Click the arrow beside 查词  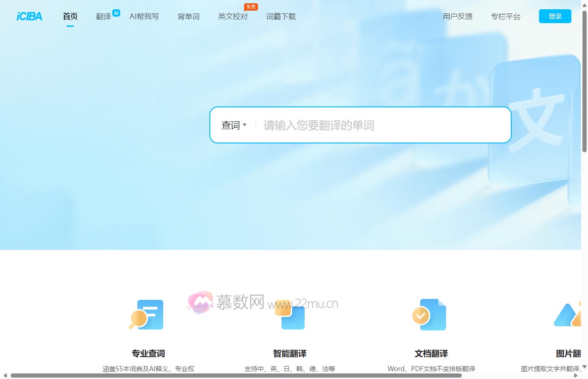[x=245, y=125]
